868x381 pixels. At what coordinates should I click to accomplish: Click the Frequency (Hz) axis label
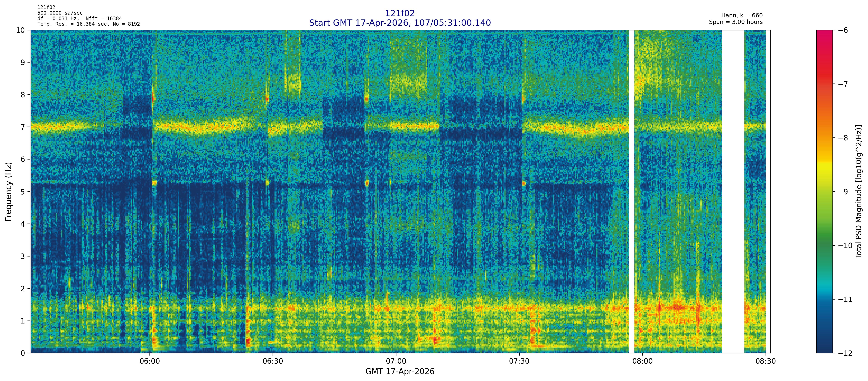[x=8, y=192]
